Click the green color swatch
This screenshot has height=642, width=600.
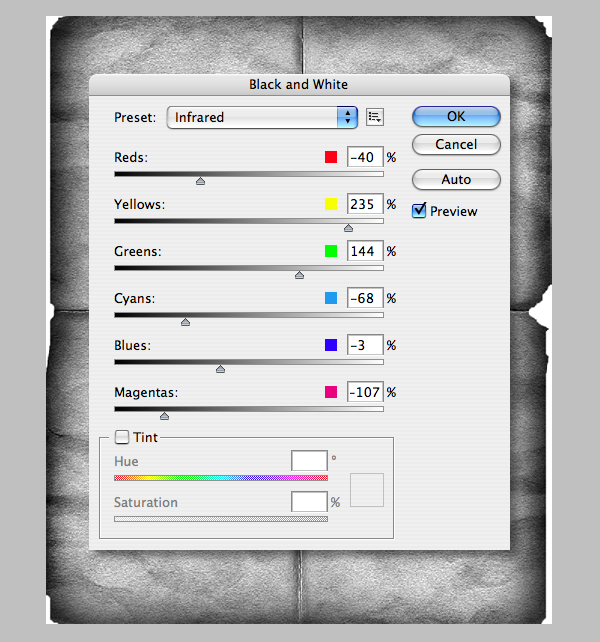point(331,251)
